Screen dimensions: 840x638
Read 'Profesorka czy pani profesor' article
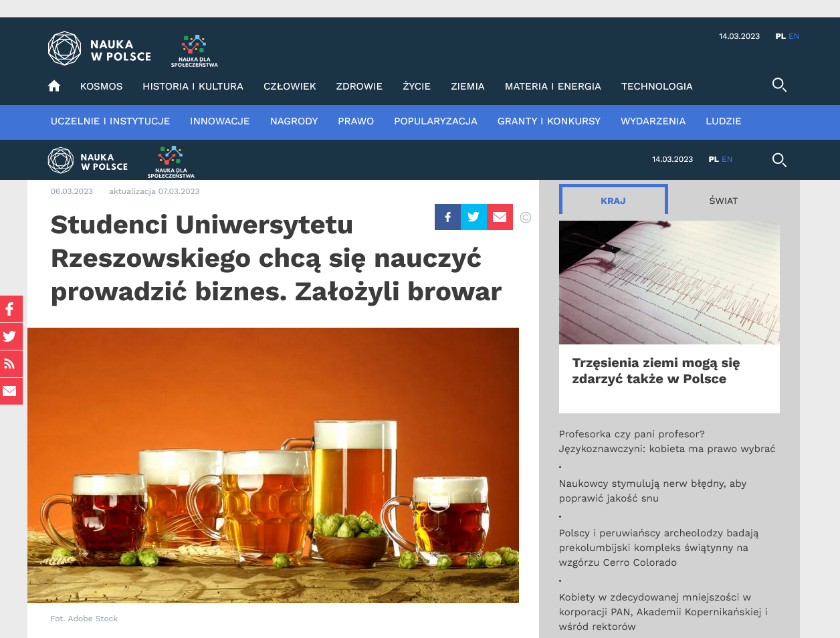[x=667, y=441]
